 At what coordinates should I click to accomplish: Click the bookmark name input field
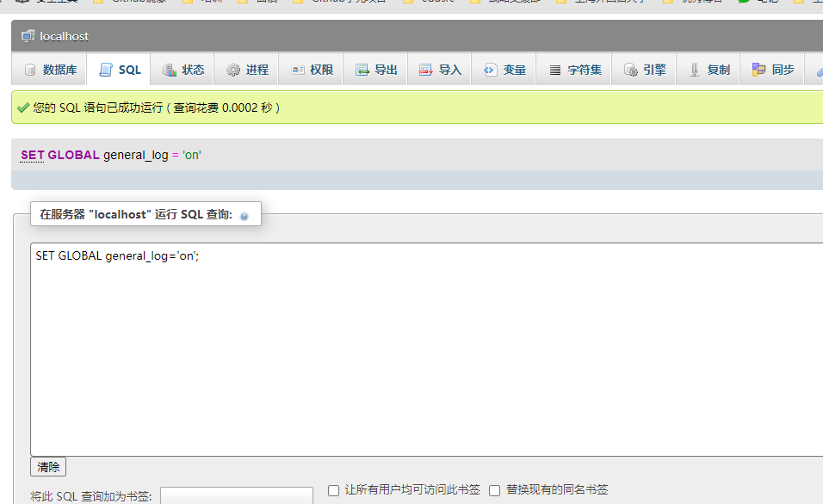pos(237,495)
